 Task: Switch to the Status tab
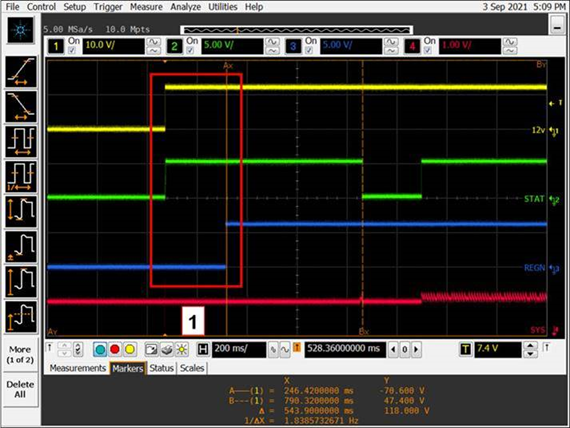[161, 368]
